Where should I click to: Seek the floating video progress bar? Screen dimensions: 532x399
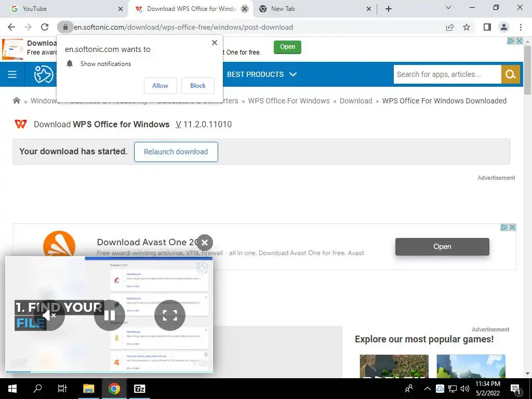[x=109, y=372]
